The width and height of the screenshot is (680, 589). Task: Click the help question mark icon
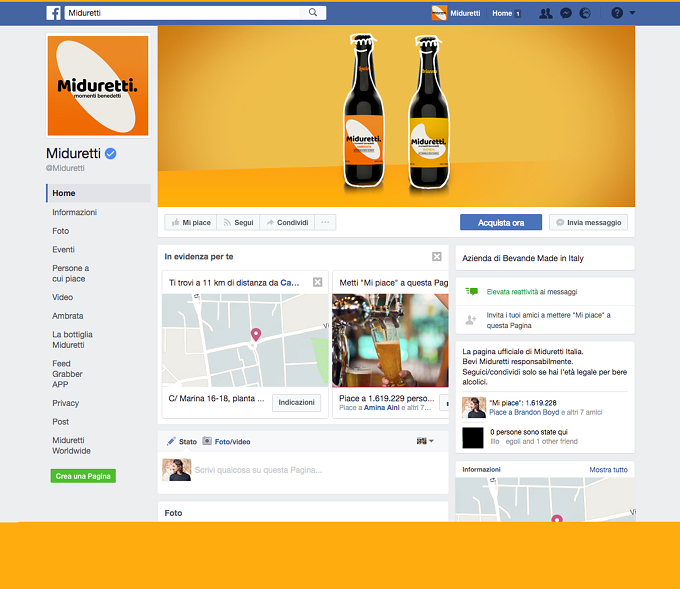tap(617, 13)
